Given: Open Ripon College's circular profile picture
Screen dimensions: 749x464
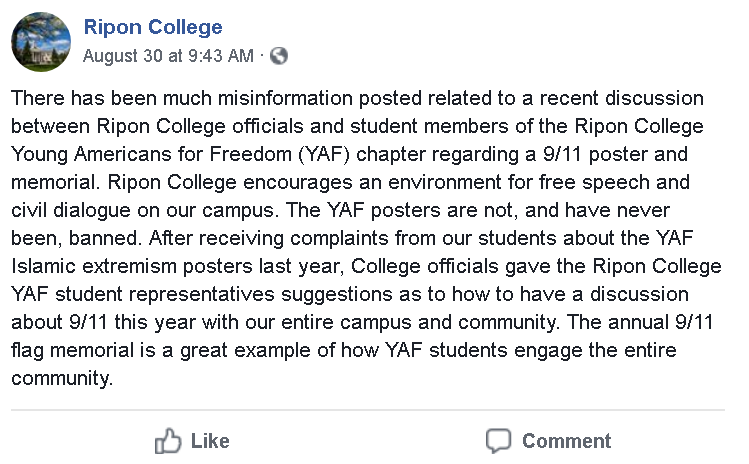Looking at the screenshot, I should click(41, 42).
